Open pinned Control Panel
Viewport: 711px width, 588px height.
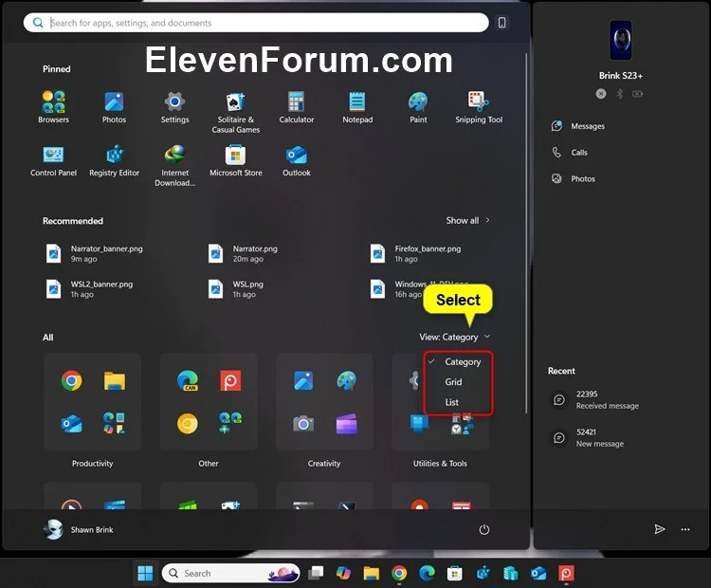click(x=53, y=160)
